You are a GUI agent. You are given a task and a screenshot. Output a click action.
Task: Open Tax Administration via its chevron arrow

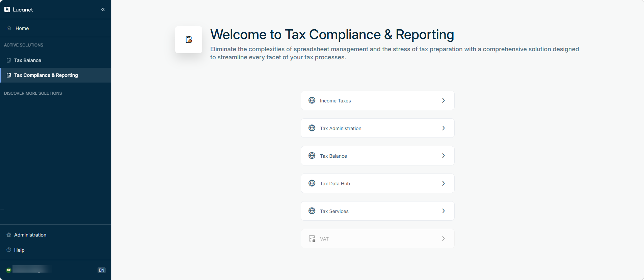444,128
